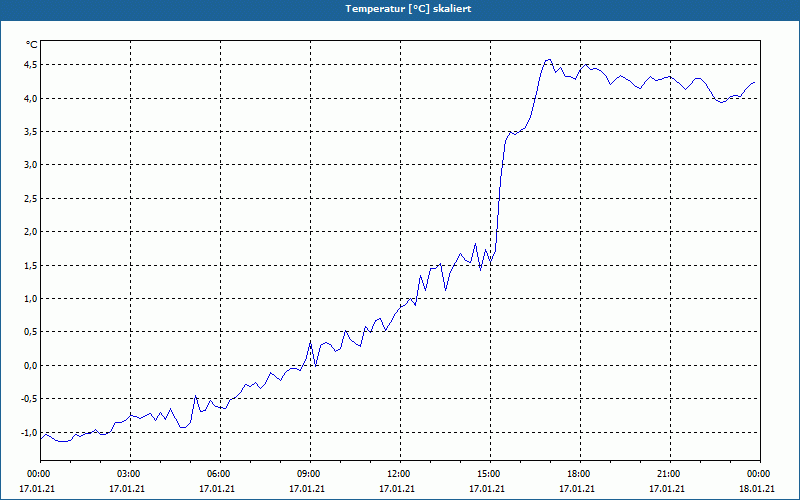800x500 pixels.
Task: Click the "Temperatur [°C] skaliert" title bar
Action: point(400,9)
